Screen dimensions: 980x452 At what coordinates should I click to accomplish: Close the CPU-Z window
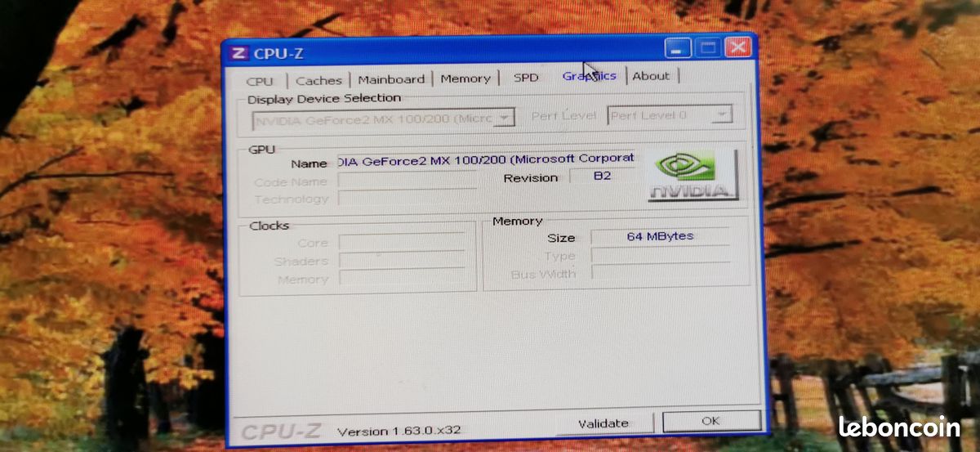[x=737, y=47]
